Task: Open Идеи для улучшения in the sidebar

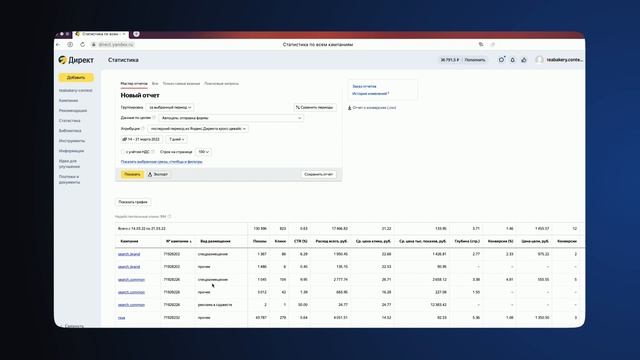Action: (69, 164)
